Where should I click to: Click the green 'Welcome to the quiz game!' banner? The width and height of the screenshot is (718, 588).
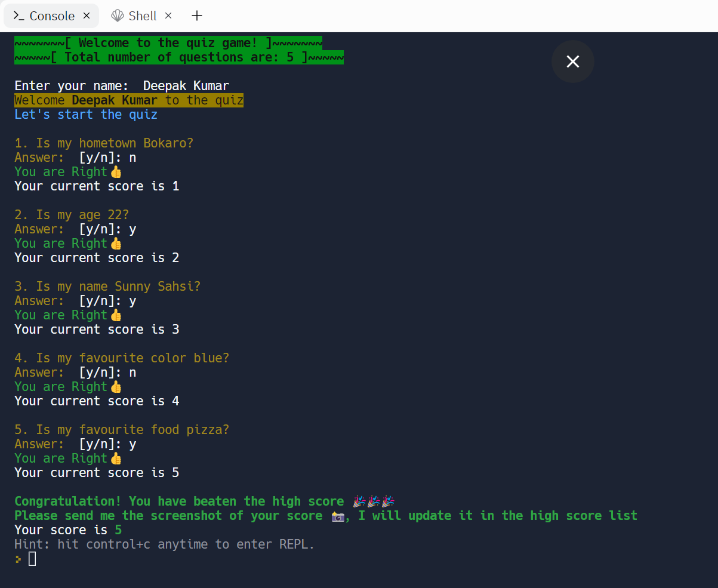tap(168, 43)
